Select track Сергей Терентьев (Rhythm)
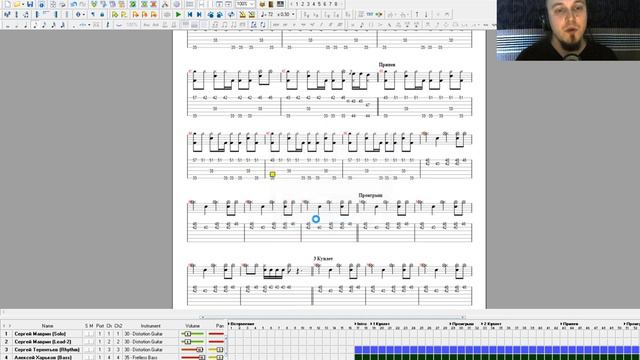The image size is (640, 360). point(47,350)
